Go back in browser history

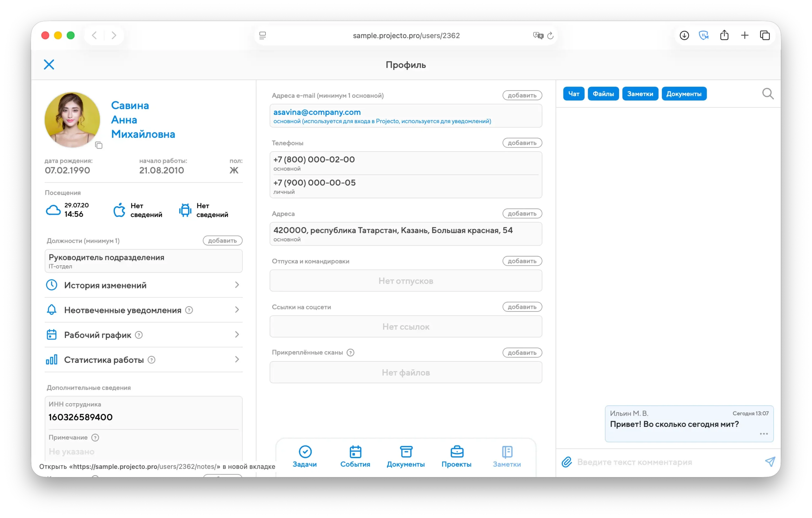pos(95,35)
